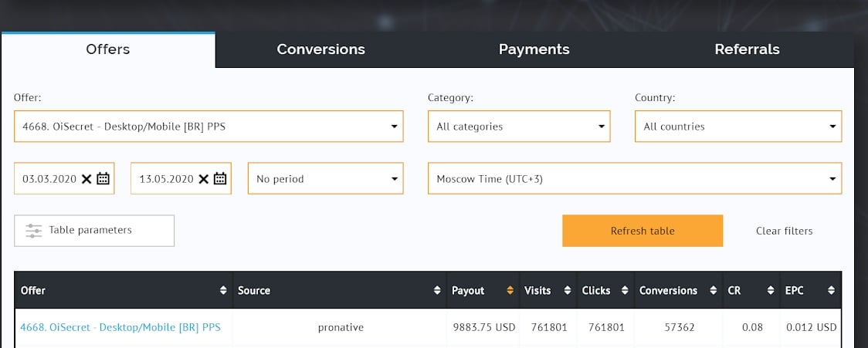
Task: Open calendar picker for start date
Action: (103, 179)
